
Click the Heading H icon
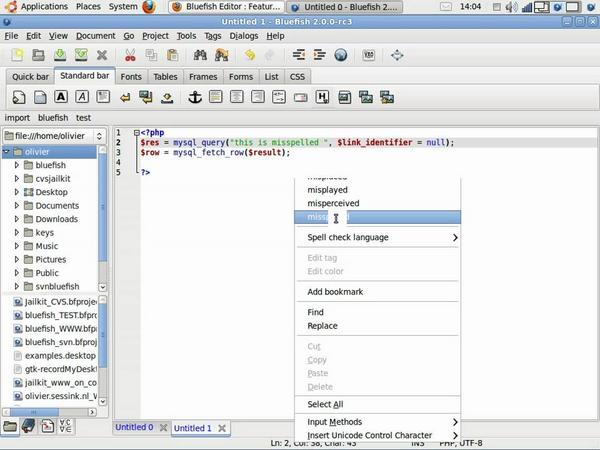[322, 97]
